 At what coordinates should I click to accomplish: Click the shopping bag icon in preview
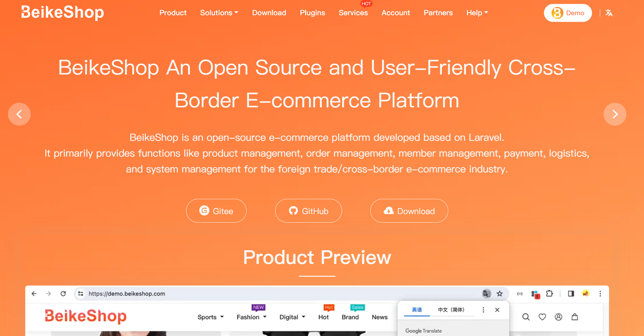[575, 317]
